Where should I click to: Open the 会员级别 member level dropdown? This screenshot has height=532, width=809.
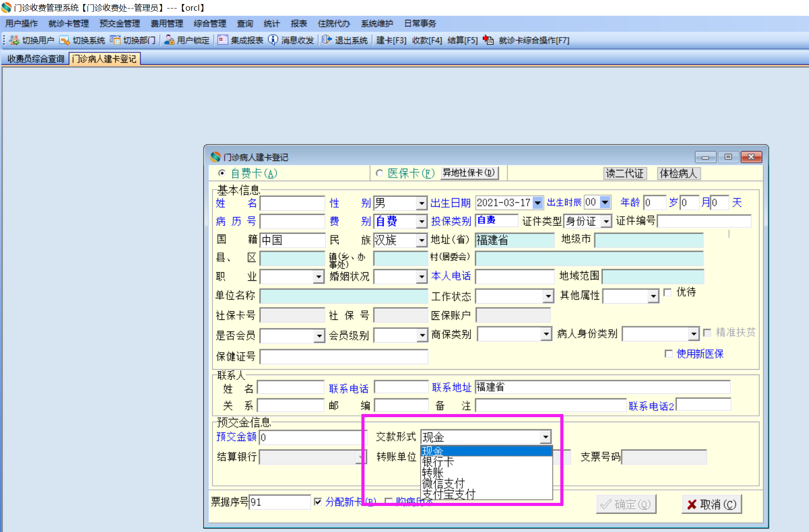click(422, 335)
